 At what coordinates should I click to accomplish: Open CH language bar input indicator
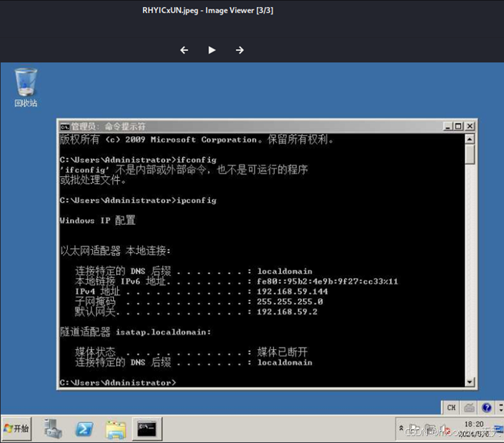451,408
